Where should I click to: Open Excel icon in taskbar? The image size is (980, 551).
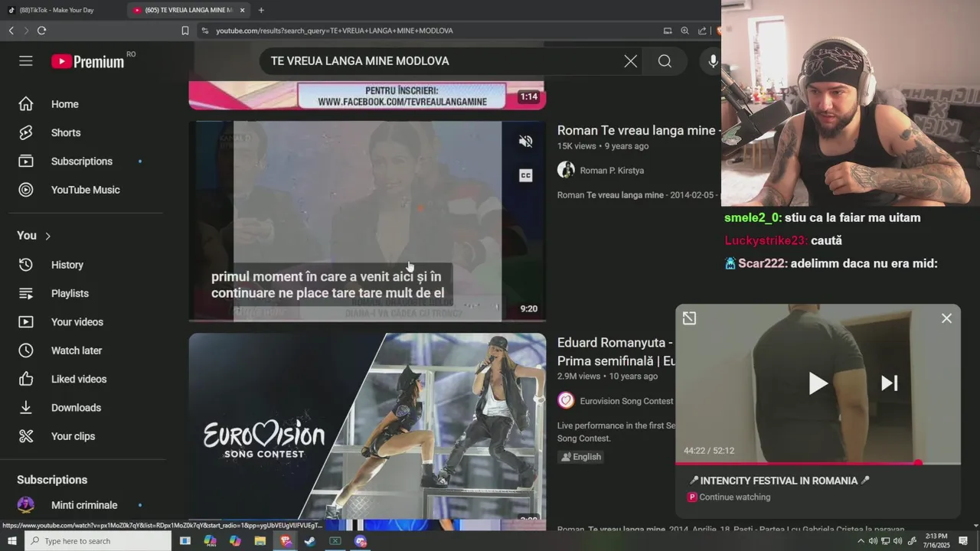coord(335,541)
